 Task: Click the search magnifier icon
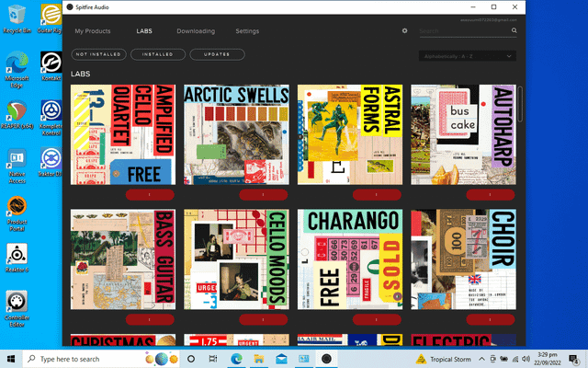click(x=514, y=31)
